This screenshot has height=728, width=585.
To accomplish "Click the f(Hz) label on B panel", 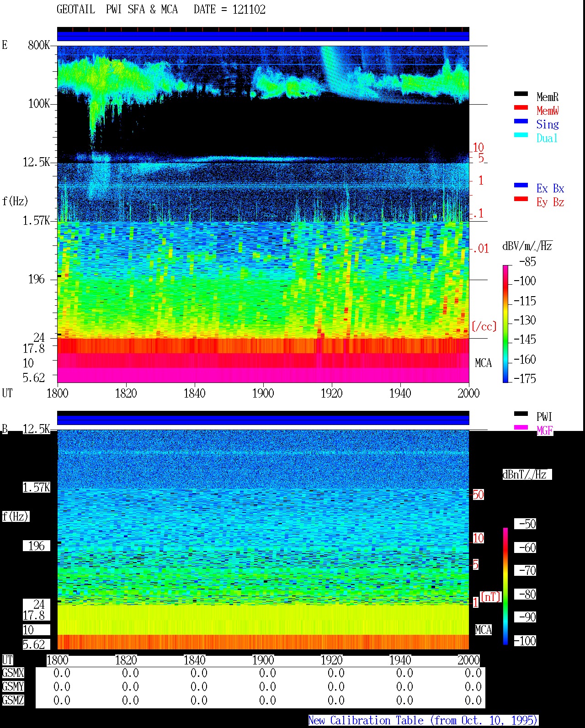I will point(15,516).
